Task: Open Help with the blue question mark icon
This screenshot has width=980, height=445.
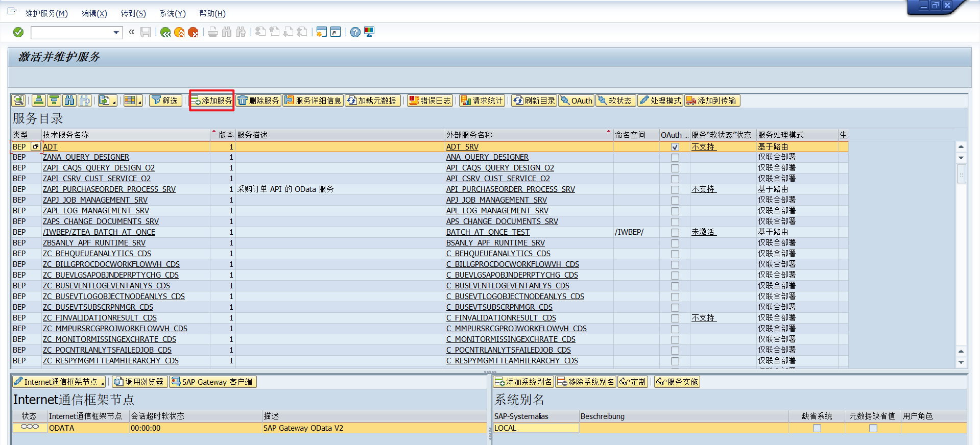Action: (x=355, y=32)
